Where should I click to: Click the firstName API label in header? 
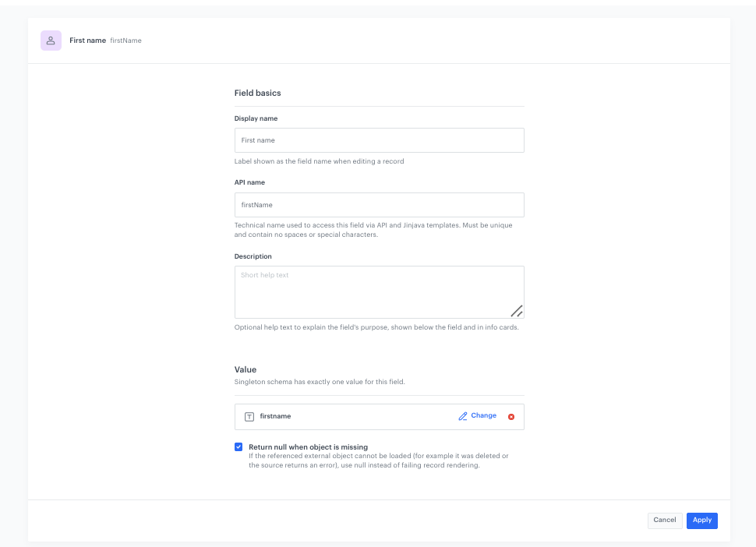[x=125, y=41]
